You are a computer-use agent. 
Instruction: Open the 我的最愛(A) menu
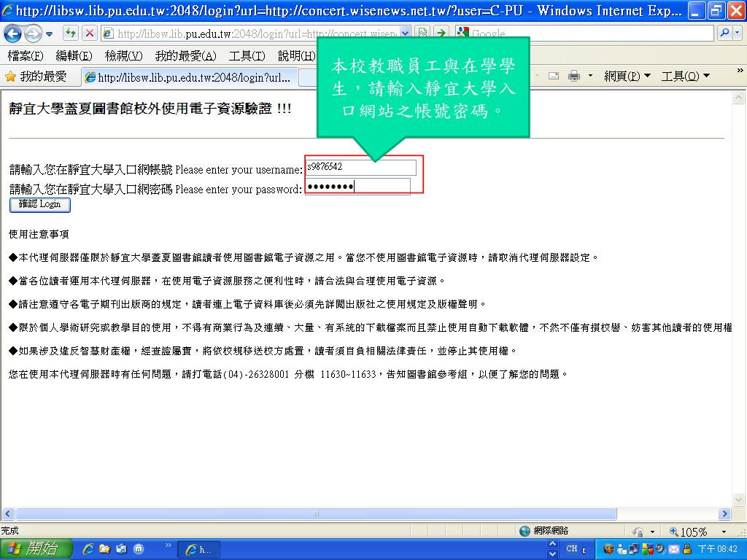point(185,55)
